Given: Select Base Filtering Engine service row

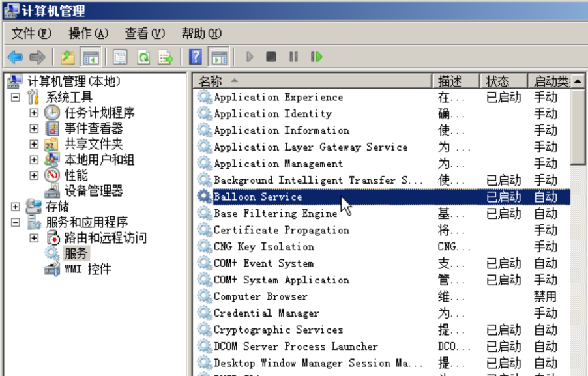Looking at the screenshot, I should [382, 213].
